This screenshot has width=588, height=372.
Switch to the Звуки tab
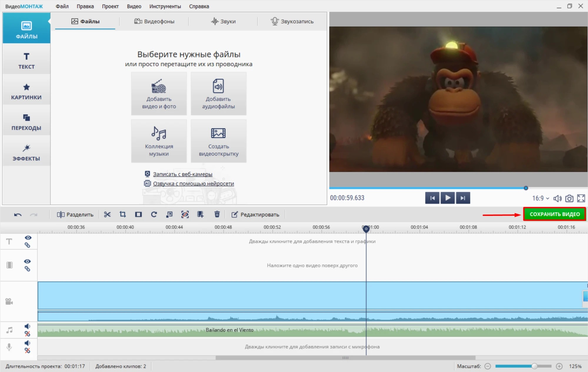point(223,21)
